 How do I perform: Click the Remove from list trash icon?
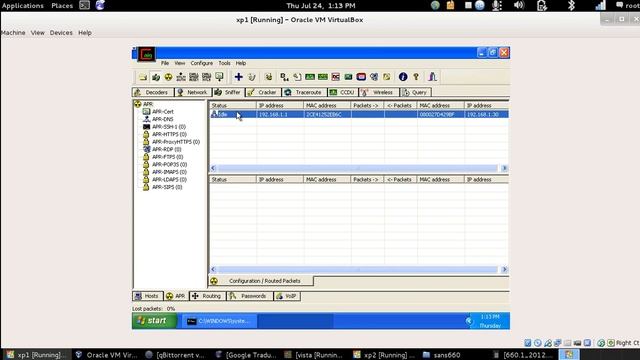(252, 77)
